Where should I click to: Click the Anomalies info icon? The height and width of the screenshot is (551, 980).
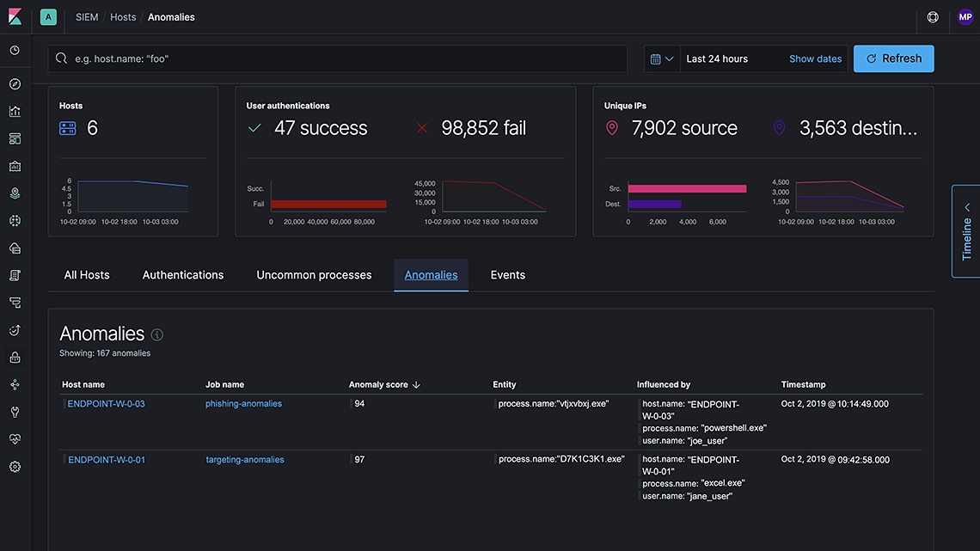click(x=157, y=334)
